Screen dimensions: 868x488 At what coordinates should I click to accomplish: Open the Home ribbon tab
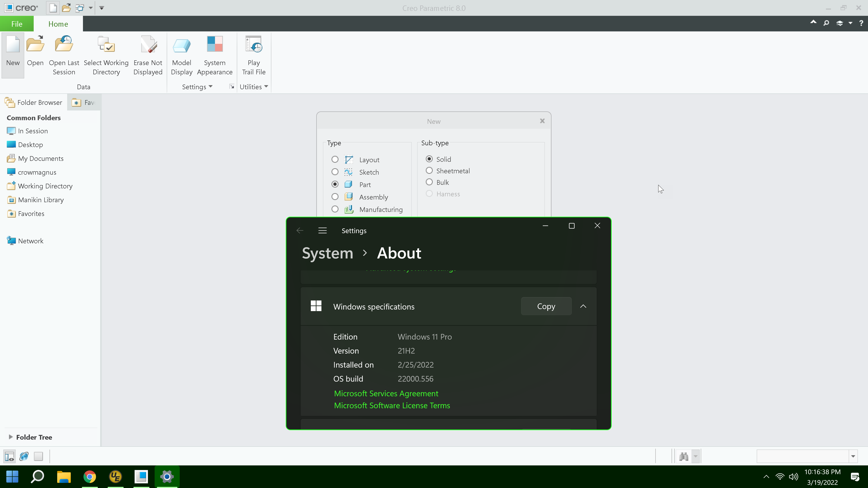coord(58,23)
